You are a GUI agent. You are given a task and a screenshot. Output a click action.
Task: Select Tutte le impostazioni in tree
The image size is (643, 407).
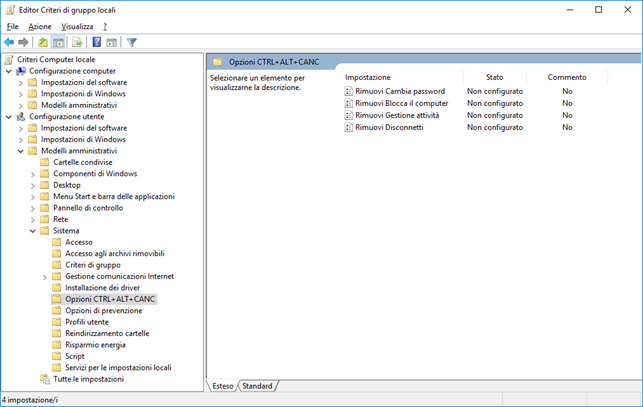click(88, 379)
